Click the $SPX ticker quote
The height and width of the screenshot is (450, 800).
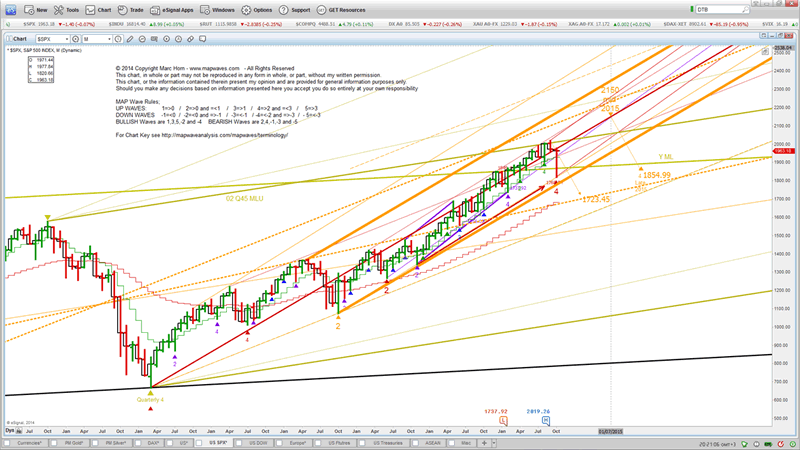click(x=59, y=24)
